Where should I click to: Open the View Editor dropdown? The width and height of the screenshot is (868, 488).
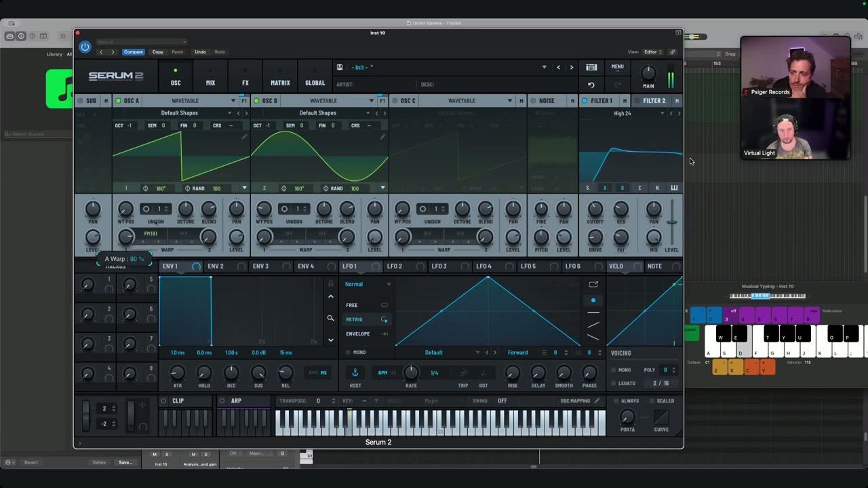tap(653, 52)
